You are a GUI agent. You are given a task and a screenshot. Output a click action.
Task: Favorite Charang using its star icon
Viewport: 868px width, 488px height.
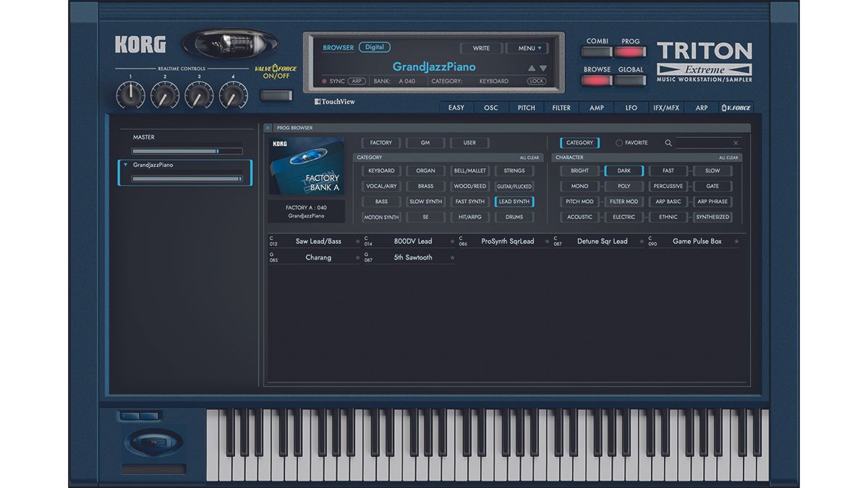[357, 257]
